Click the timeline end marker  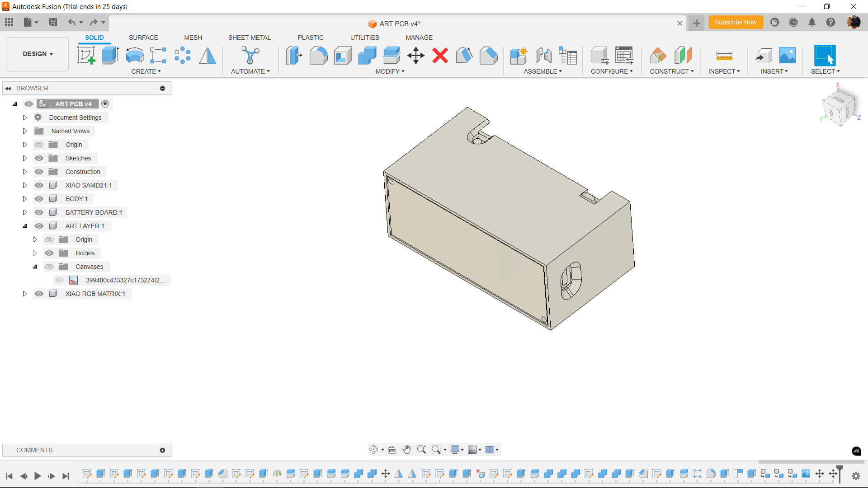click(840, 474)
